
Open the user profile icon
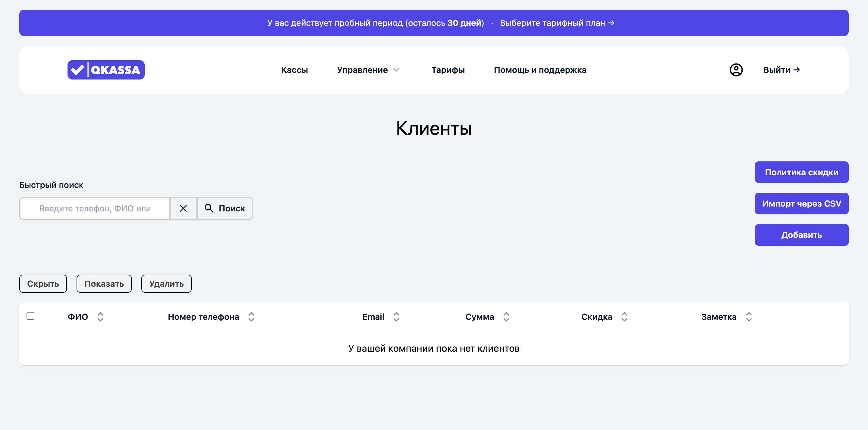coord(736,70)
